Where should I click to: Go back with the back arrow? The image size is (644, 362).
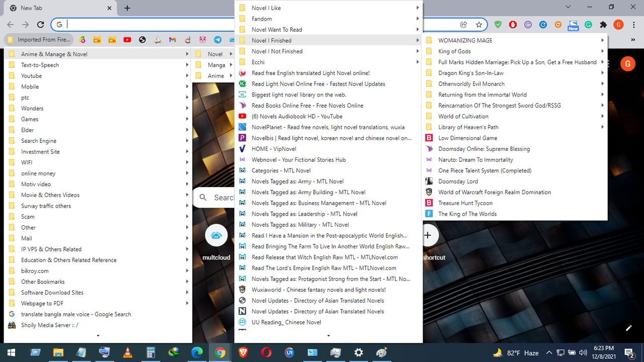point(10,24)
